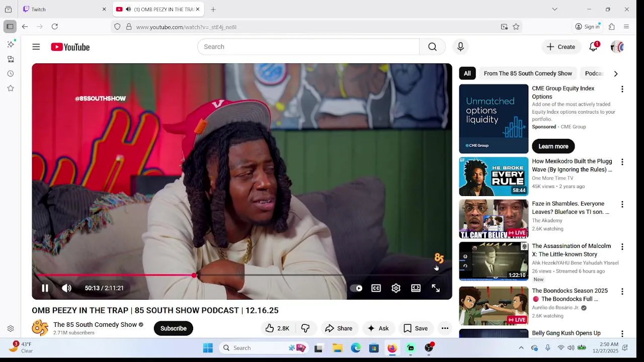Show more filter chips with arrow
This screenshot has width=644, height=362.
(615, 73)
